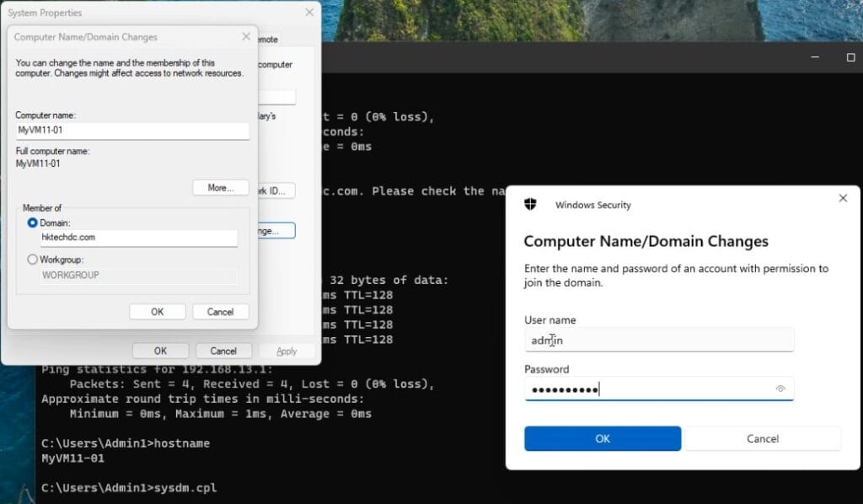Viewport: 863px width, 504px height.
Task: Select the Workgroup radio button
Action: pyautogui.click(x=33, y=259)
